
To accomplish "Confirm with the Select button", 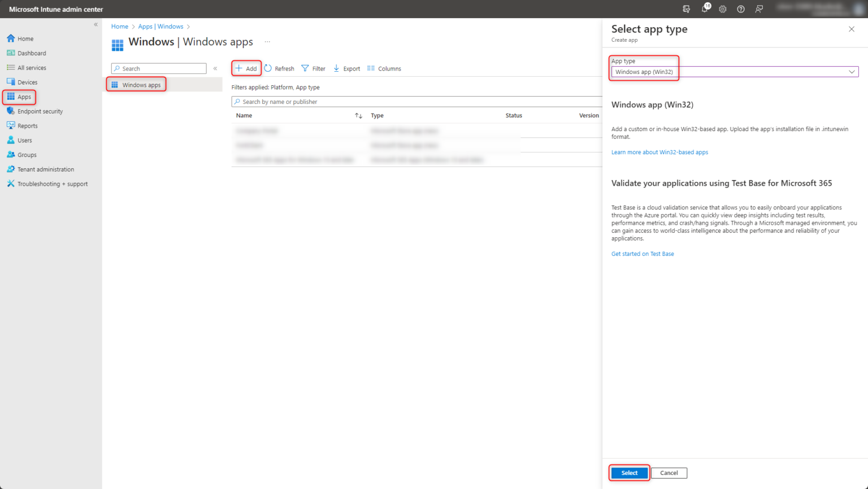I will 628,473.
